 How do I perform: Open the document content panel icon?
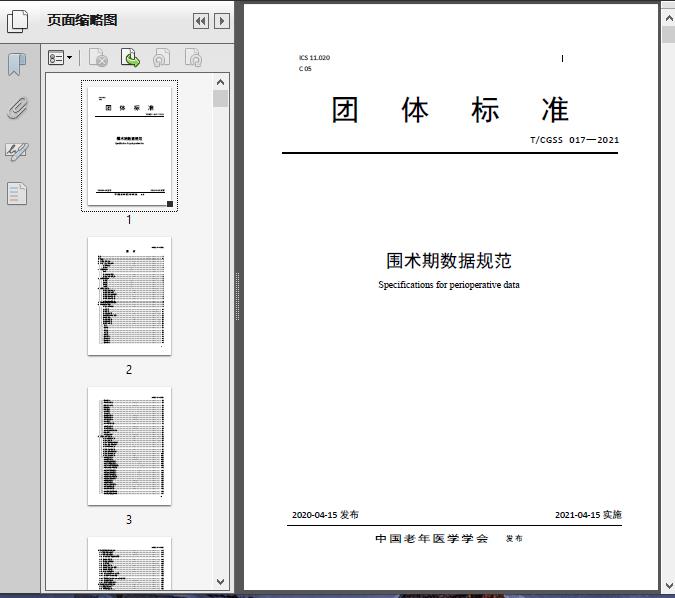[17, 193]
